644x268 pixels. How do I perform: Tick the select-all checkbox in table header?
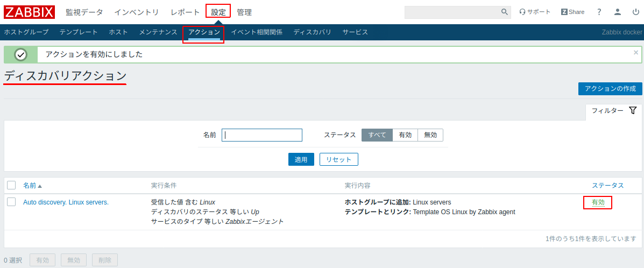(x=11, y=185)
